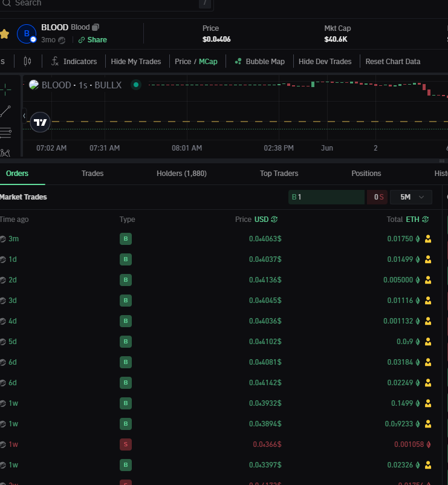Select the patterns drawing tool in sidebar
The width and height of the screenshot is (448, 485).
[x=5, y=153]
